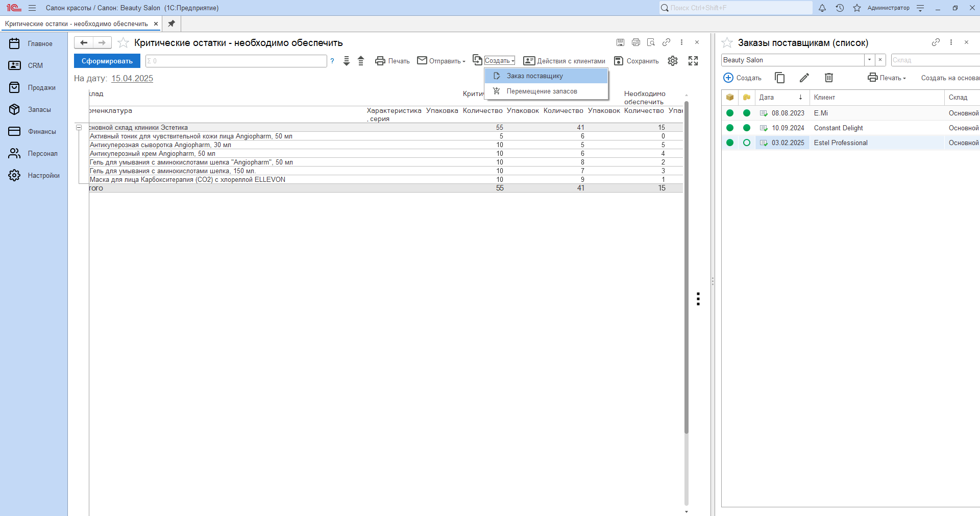Open notifications bell icon
980x516 pixels.
click(822, 8)
